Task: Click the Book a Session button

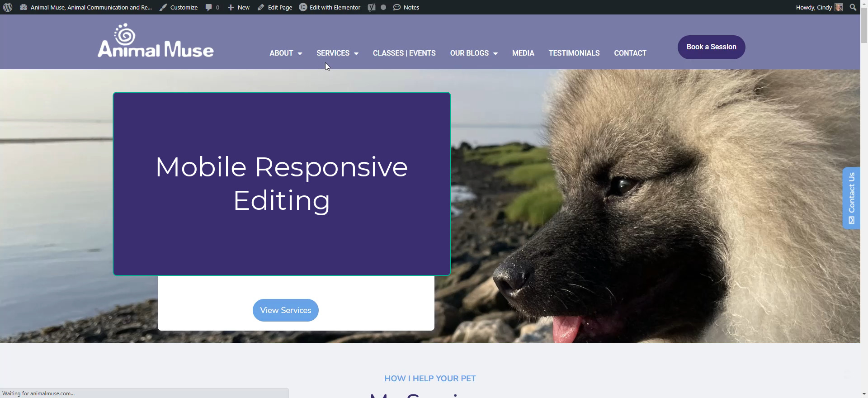Action: tap(711, 47)
